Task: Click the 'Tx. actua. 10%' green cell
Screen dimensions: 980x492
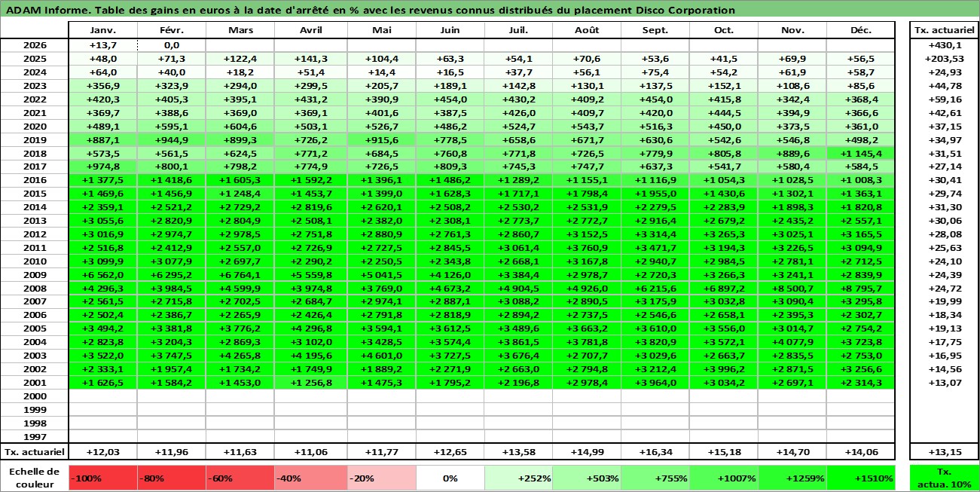Action: [x=944, y=478]
